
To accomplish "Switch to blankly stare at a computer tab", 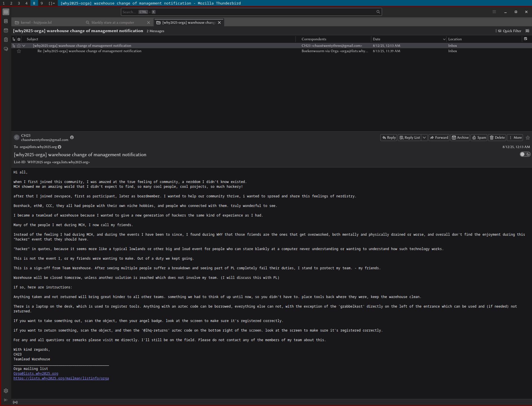I will [113, 23].
